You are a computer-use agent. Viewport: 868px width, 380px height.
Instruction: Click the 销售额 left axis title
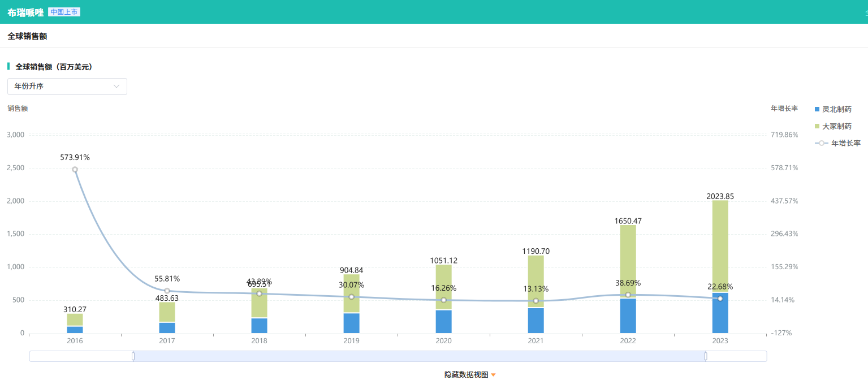18,108
